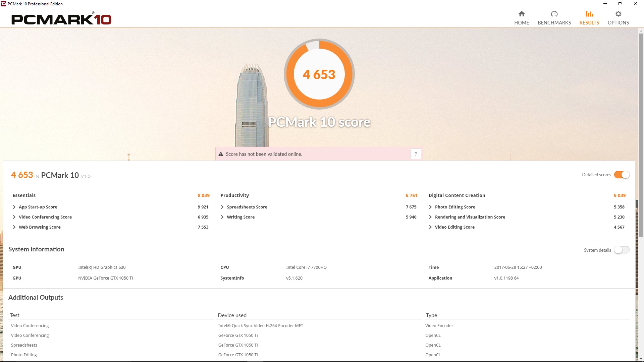Image resolution: width=644 pixels, height=362 pixels.
Task: Click the vertical scrollbar down arrow
Action: pyautogui.click(x=641, y=359)
